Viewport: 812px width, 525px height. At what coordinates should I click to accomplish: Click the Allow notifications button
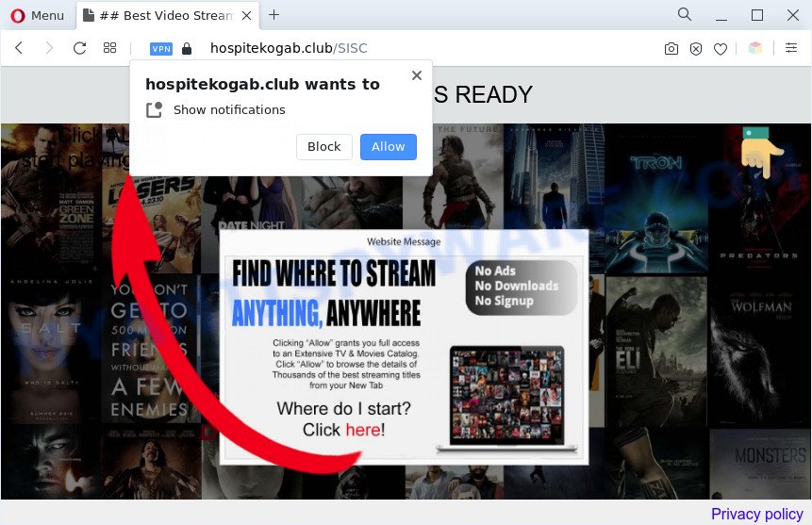(x=389, y=147)
